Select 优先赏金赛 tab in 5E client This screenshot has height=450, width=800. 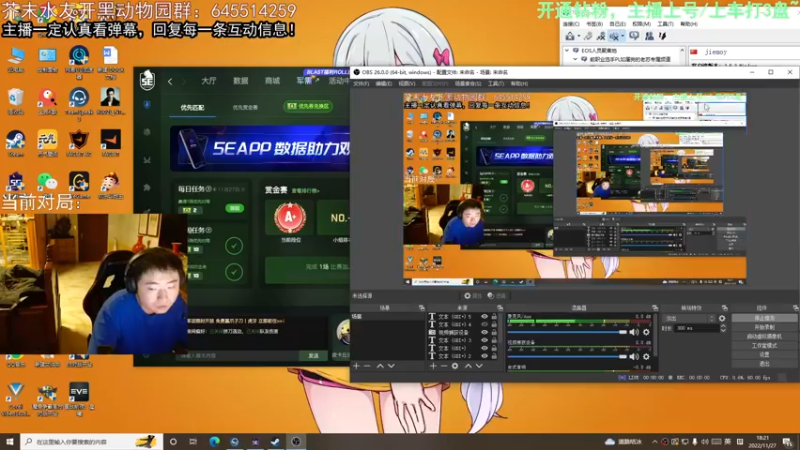click(x=245, y=107)
